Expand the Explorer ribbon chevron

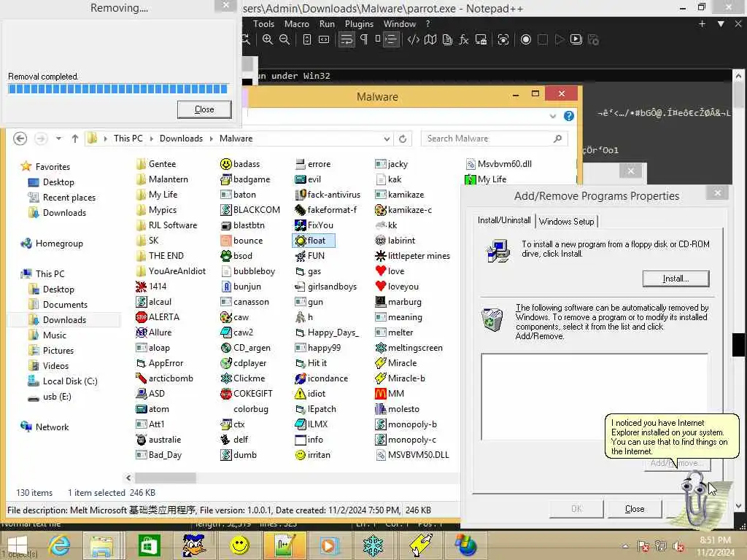tap(553, 116)
